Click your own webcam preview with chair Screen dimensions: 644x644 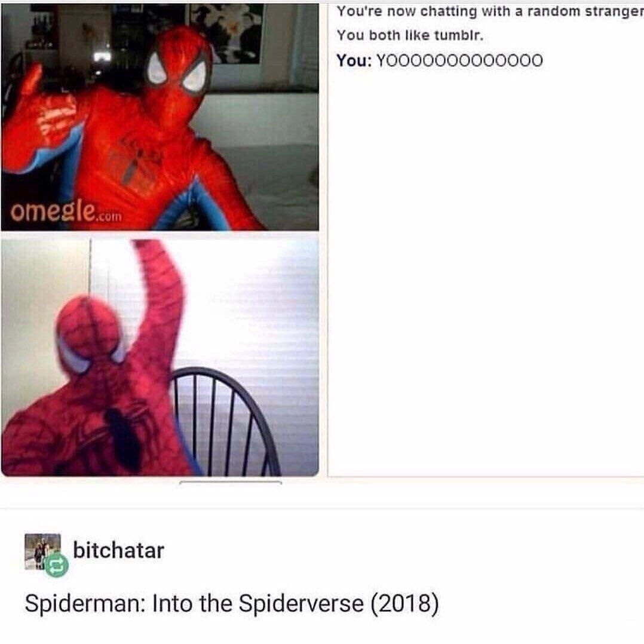click(x=160, y=357)
